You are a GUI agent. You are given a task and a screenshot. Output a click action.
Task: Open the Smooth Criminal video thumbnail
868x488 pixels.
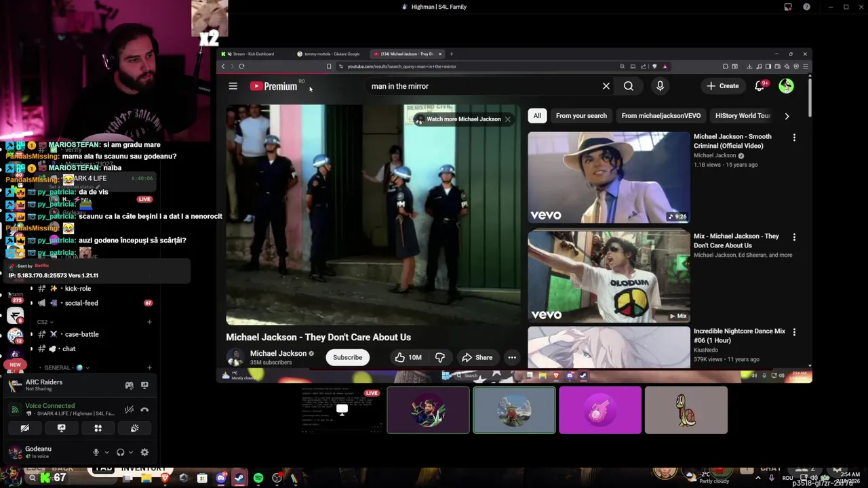pos(608,177)
